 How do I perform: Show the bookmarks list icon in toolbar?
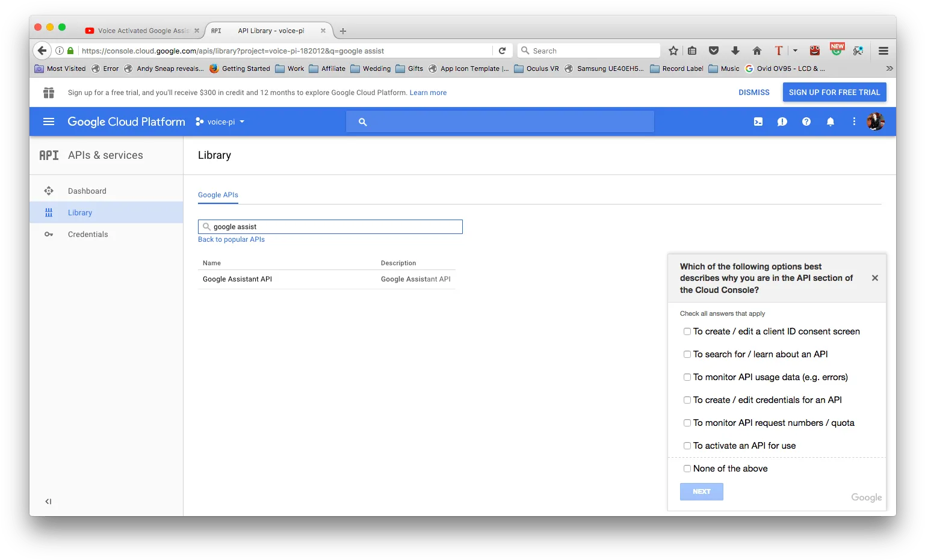tap(693, 51)
